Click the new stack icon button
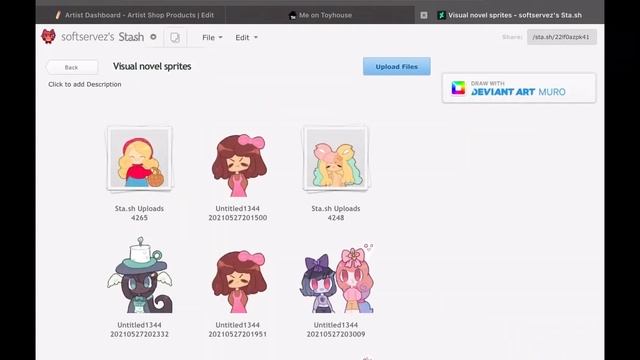640x360 pixels. pos(175,38)
